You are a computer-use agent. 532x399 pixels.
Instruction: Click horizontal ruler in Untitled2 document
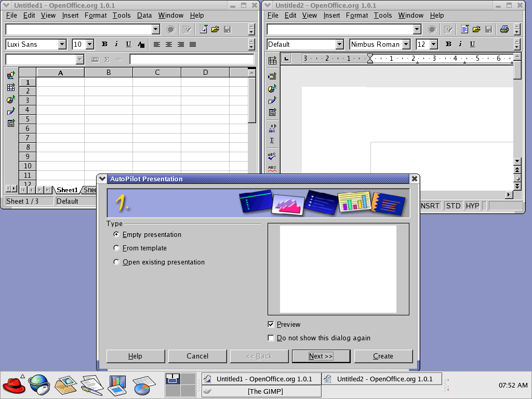click(x=407, y=59)
